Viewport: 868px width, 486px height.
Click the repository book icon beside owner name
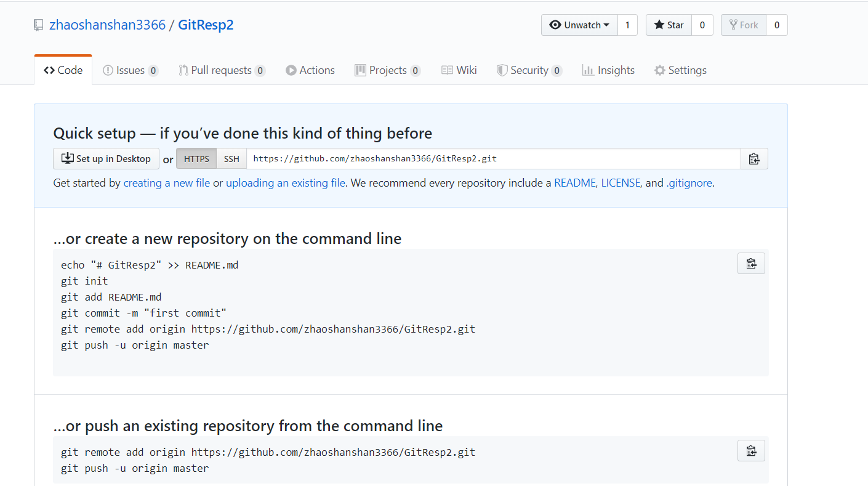(39, 25)
